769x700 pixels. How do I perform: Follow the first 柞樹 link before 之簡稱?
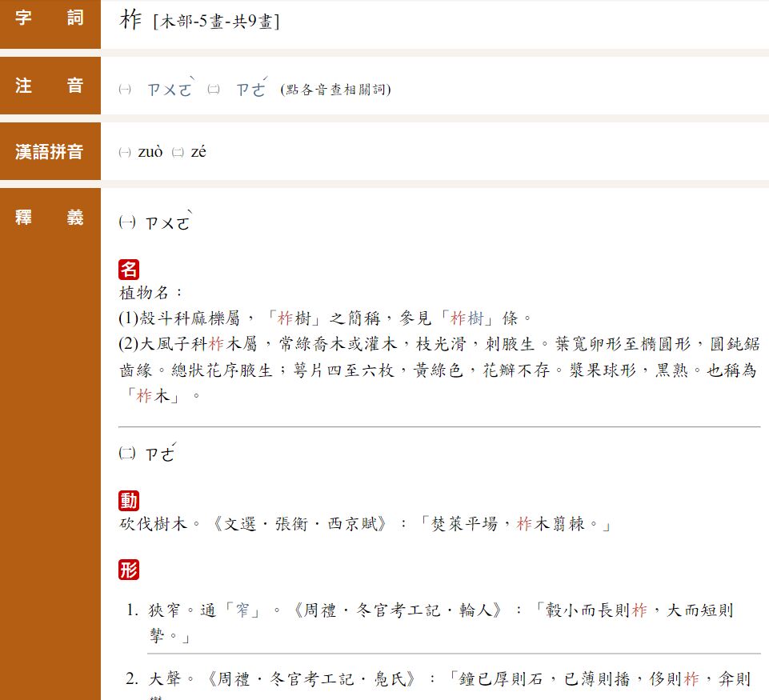tap(293, 318)
